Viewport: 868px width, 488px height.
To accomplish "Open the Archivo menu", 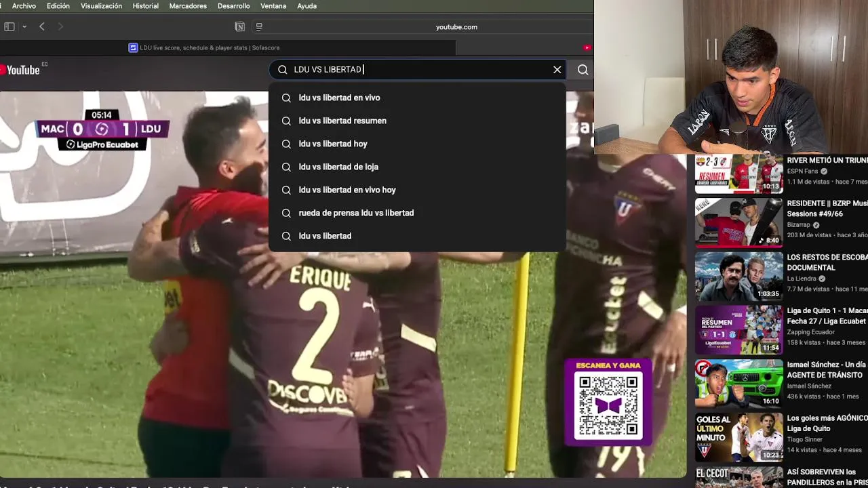I will coord(24,6).
